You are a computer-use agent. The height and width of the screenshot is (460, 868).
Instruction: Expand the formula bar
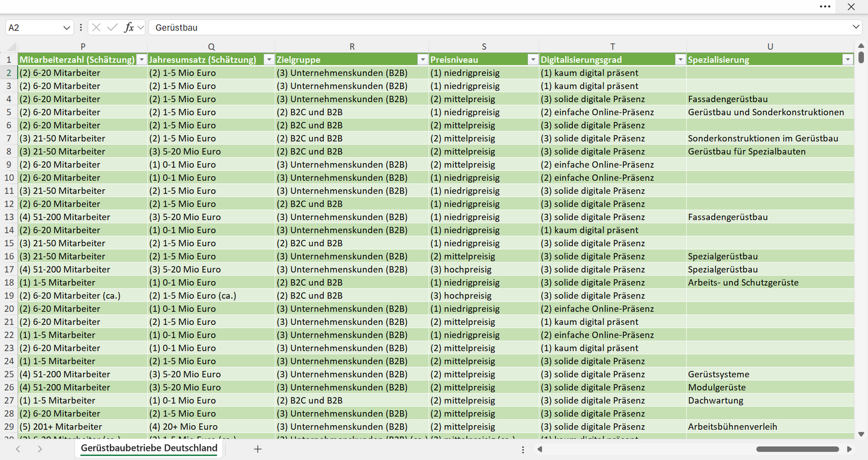click(856, 28)
